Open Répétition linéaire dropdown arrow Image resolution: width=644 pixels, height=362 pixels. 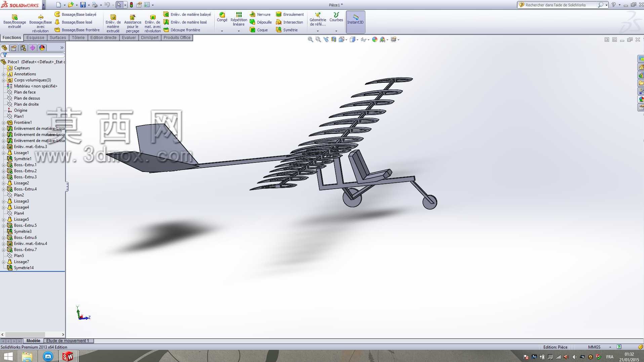click(x=239, y=31)
